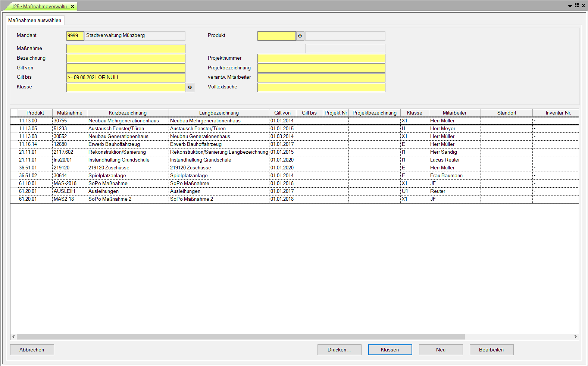
Task: Click the window tile grid icon
Action: click(577, 6)
